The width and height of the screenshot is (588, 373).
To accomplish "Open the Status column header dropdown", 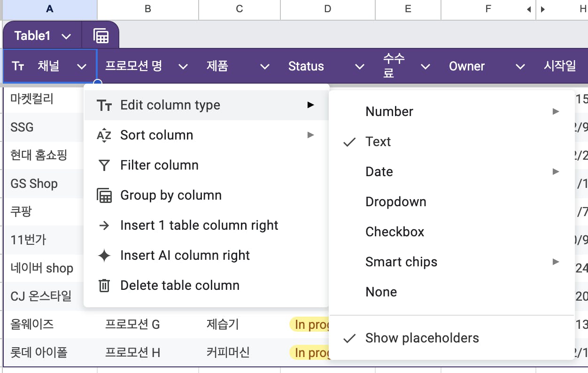I will pos(360,67).
